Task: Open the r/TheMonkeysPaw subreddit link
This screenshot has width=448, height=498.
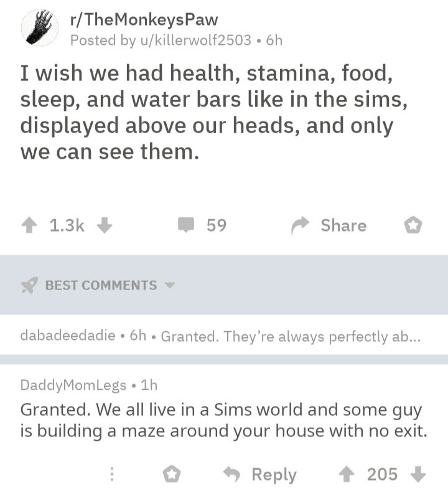Action: (x=144, y=19)
